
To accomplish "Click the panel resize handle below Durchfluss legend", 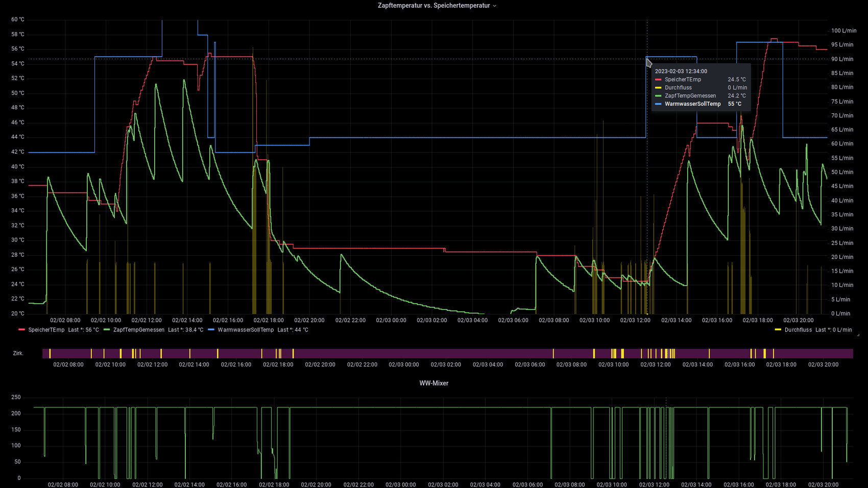I will click(858, 335).
